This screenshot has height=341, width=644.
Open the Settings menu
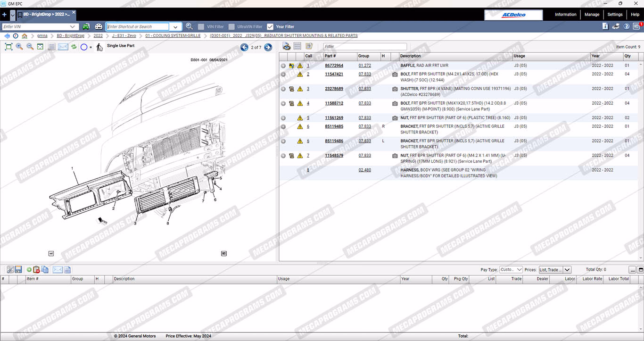[x=615, y=15]
